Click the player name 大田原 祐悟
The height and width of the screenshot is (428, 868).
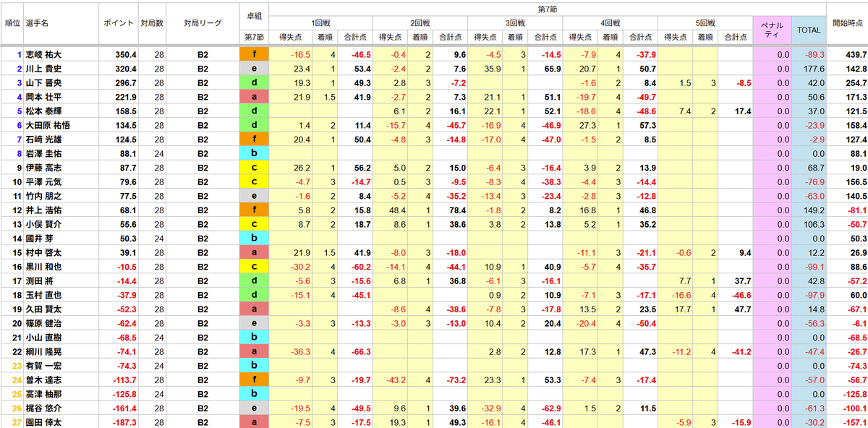[48, 125]
